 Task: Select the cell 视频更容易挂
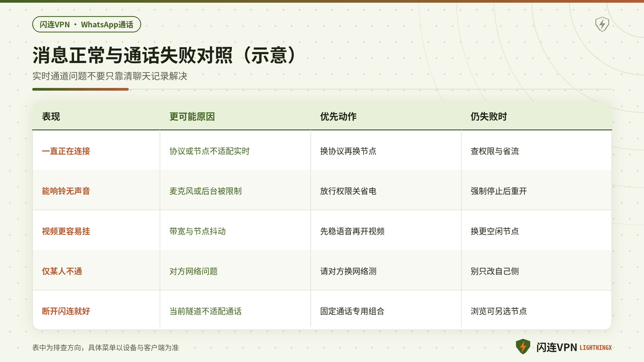click(x=96, y=231)
